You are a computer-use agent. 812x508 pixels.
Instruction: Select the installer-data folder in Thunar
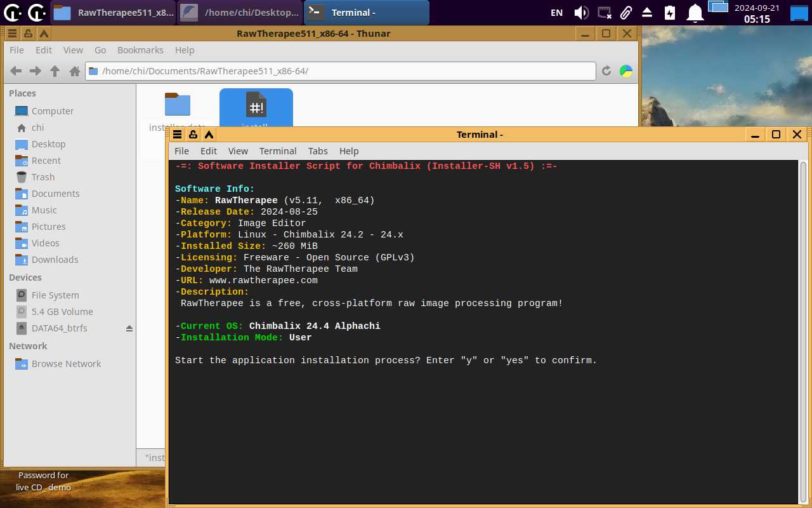coord(177,109)
